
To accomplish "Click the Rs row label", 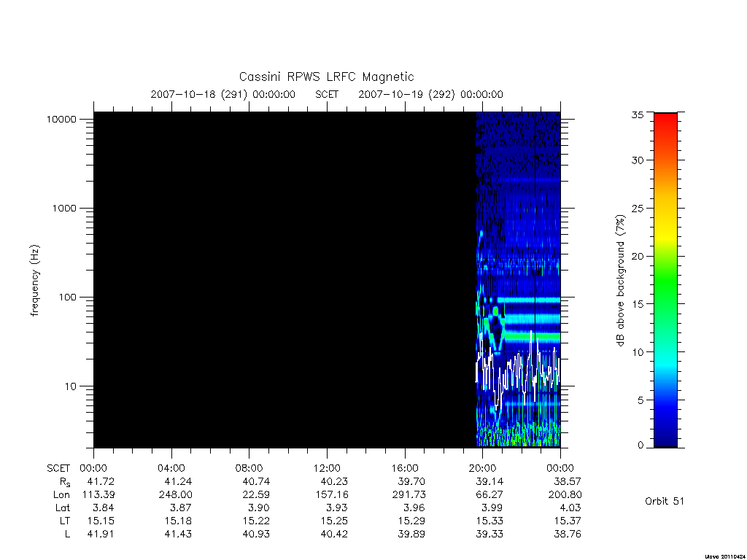I will pyautogui.click(x=64, y=482).
